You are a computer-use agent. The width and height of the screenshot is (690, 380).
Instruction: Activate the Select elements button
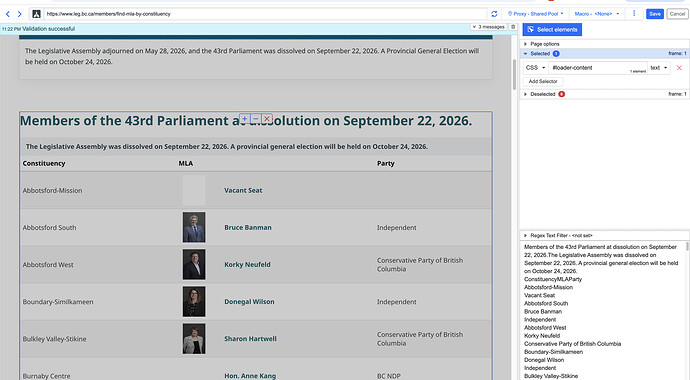tap(552, 29)
